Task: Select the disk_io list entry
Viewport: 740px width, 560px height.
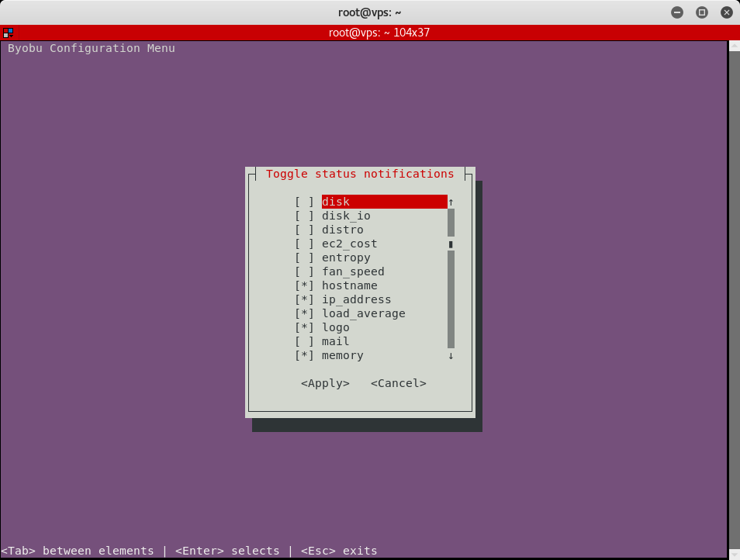Action: (x=346, y=216)
